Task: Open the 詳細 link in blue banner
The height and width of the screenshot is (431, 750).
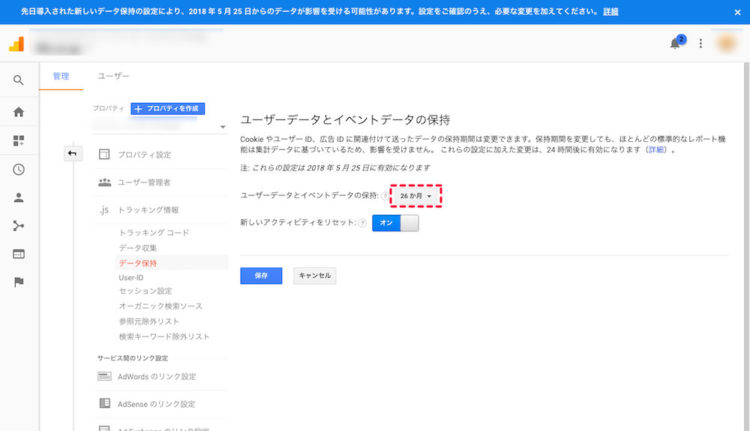Action: (610, 11)
